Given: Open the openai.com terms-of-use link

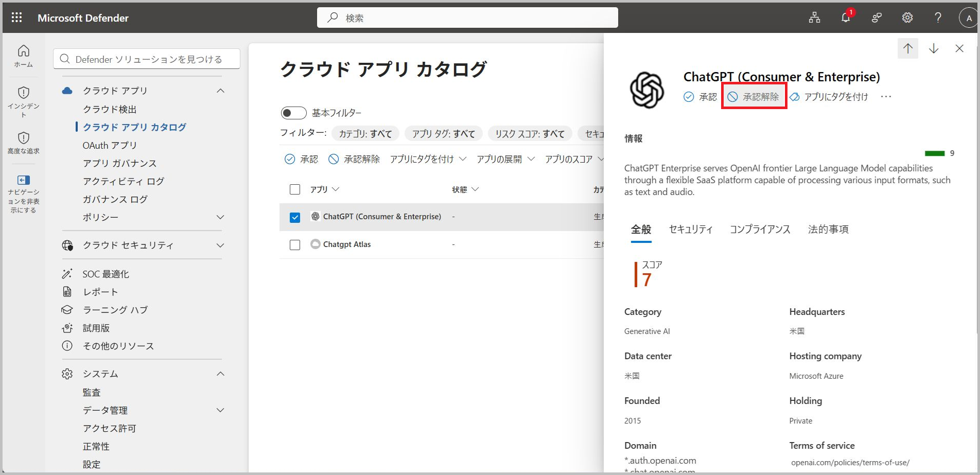Looking at the screenshot, I should tap(850, 463).
